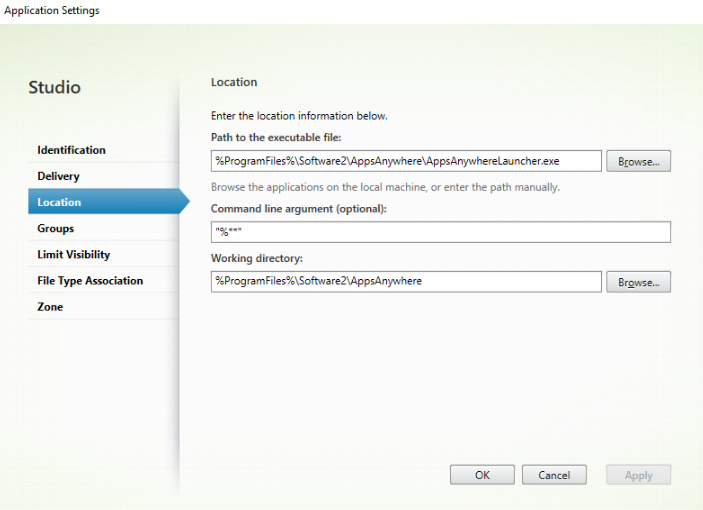Click the Studio heading in the sidebar

(x=55, y=88)
